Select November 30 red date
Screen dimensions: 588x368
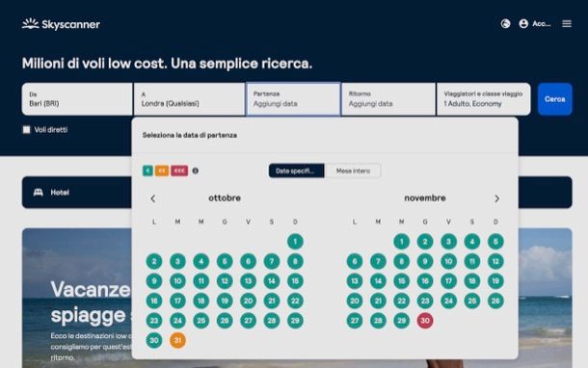pos(425,321)
